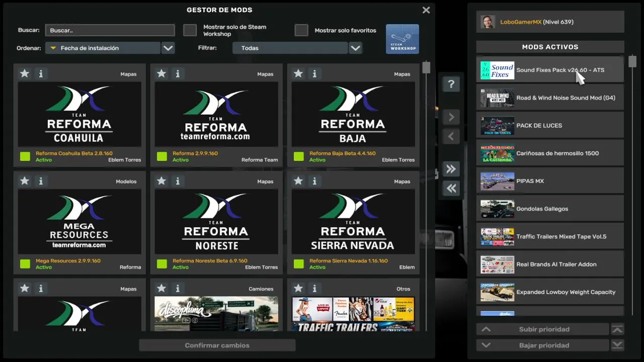Toggle active state of Mega Resources

coord(25,264)
